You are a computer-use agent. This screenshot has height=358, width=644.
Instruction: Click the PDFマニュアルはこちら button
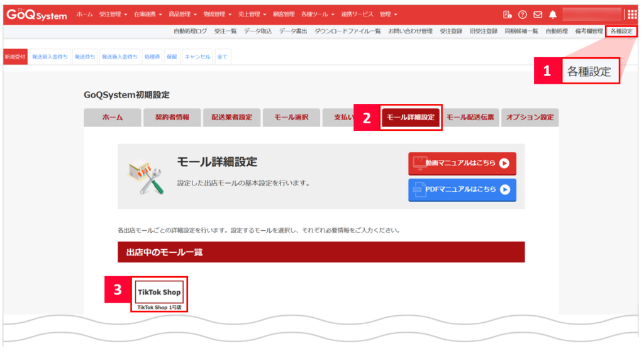click(x=462, y=189)
